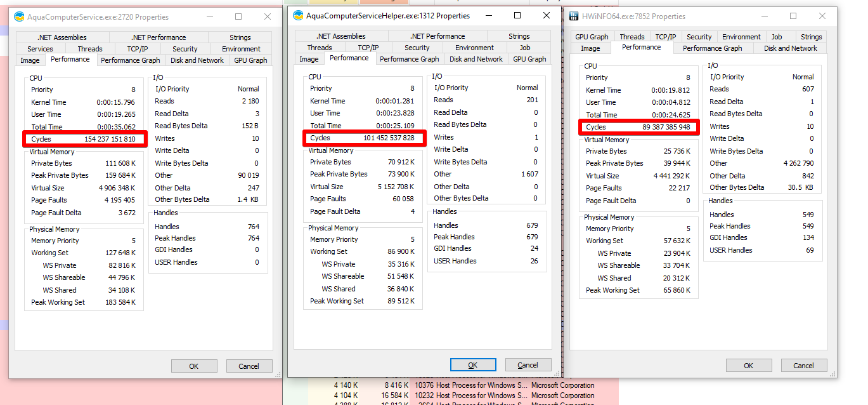Open Image tab in AquaComputerServiceHelper window
This screenshot has height=405, width=868.
point(309,59)
